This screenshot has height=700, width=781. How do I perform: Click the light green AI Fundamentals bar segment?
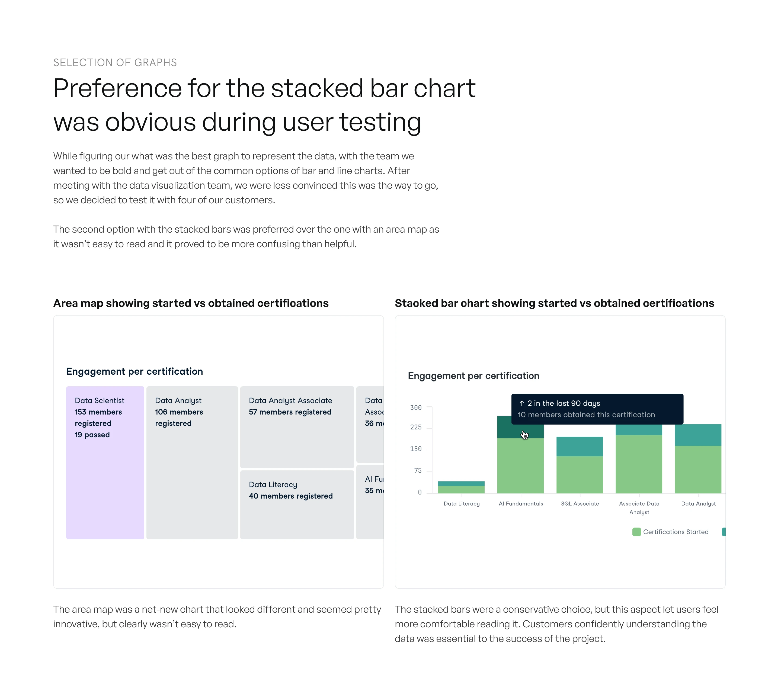tap(520, 465)
